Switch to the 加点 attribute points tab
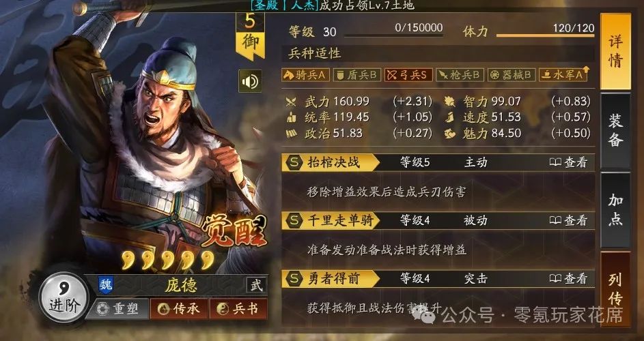 [x=616, y=209]
